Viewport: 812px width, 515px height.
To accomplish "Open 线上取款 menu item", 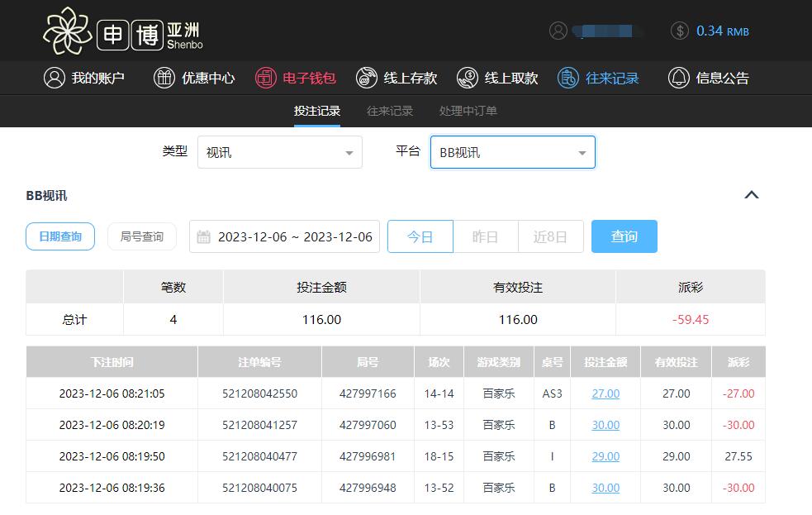I will coord(497,78).
